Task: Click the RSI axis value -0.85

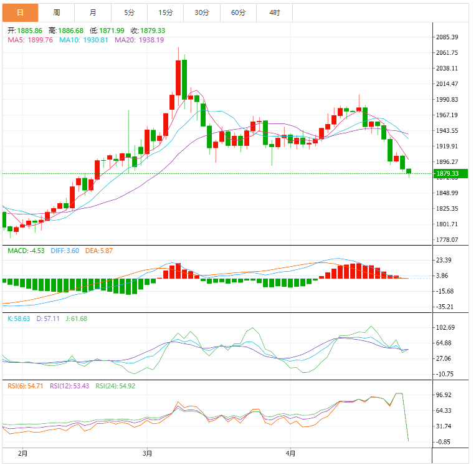Action: pos(443,442)
